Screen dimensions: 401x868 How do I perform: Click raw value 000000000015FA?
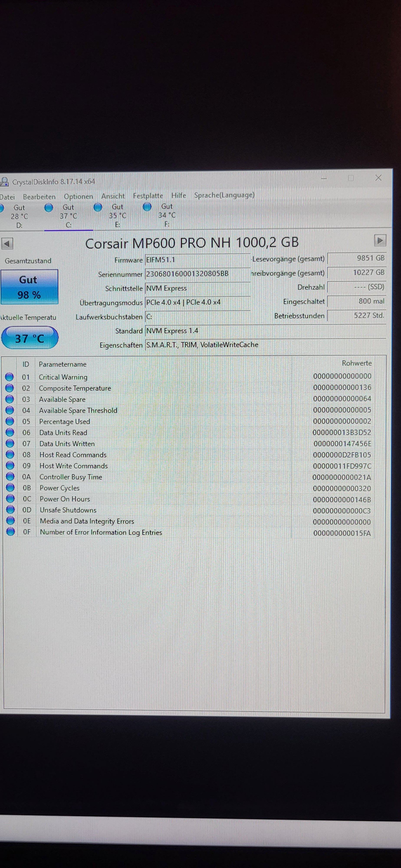(x=342, y=533)
